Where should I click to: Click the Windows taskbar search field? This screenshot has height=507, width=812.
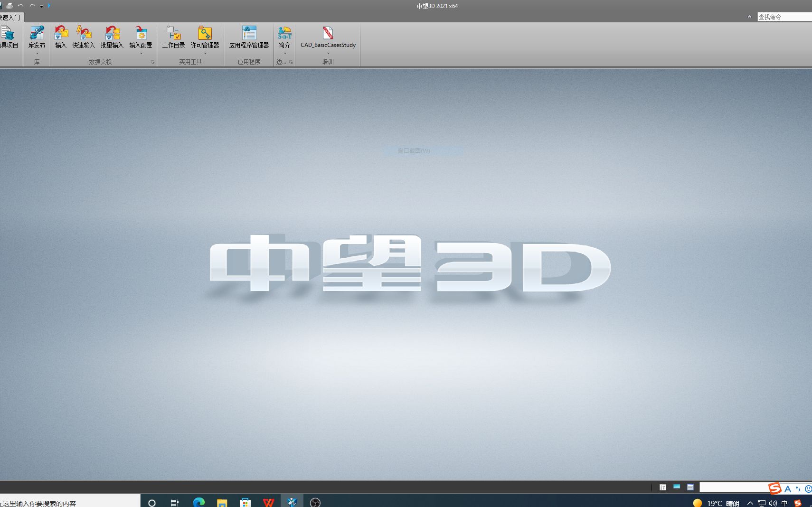[70, 501]
